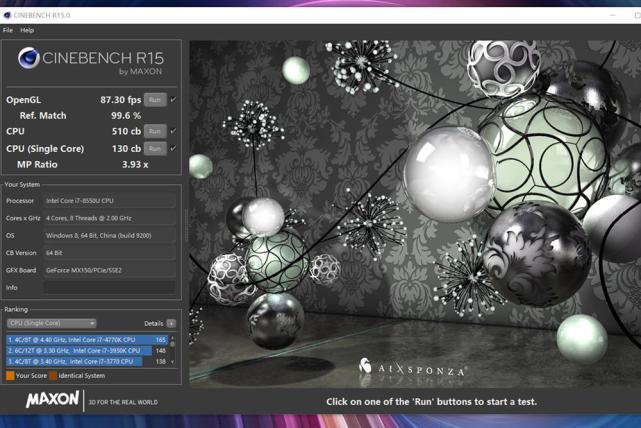Minimize the Cinebench window
This screenshot has height=428, width=641.
click(612, 15)
